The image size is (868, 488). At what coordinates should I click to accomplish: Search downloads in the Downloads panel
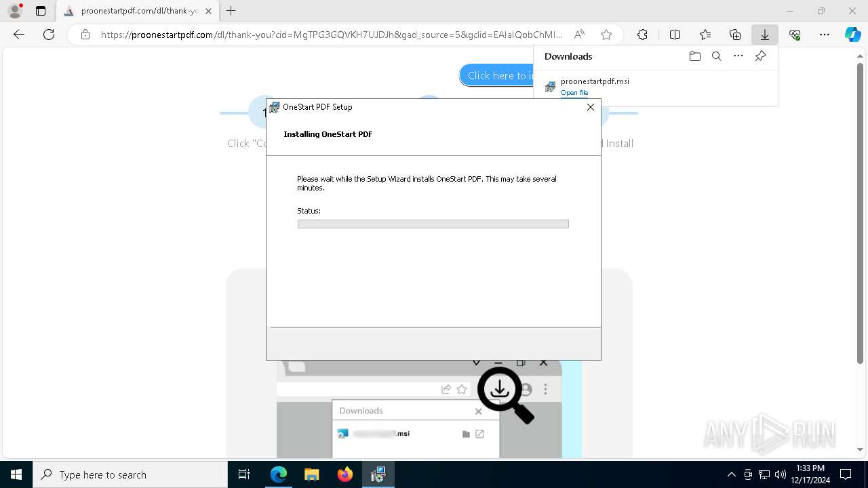tap(716, 56)
